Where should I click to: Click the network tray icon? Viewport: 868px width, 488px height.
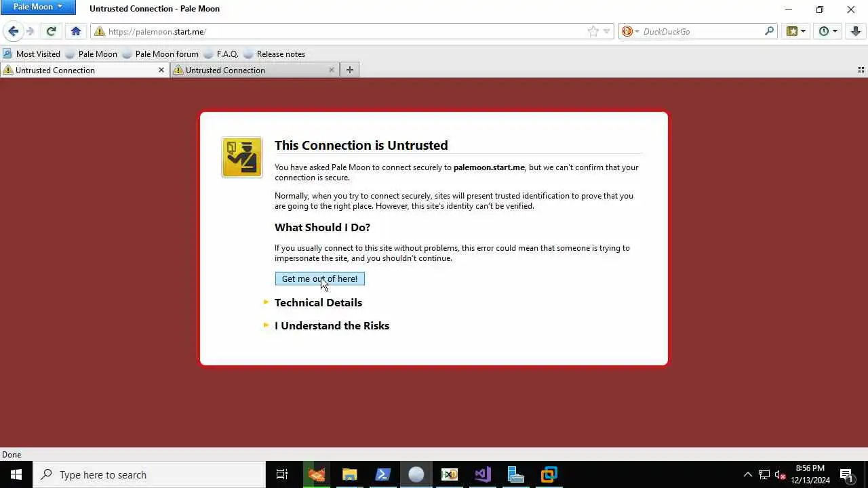coord(764,474)
